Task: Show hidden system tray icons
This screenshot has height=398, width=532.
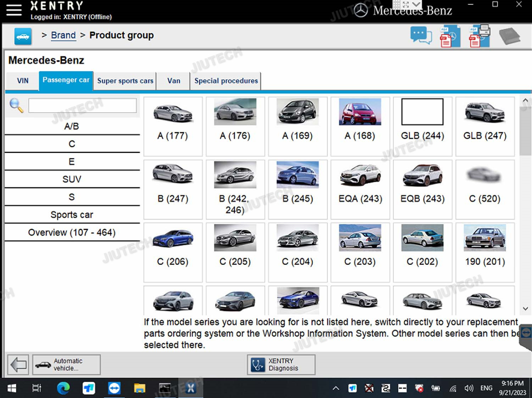Action: coord(336,388)
